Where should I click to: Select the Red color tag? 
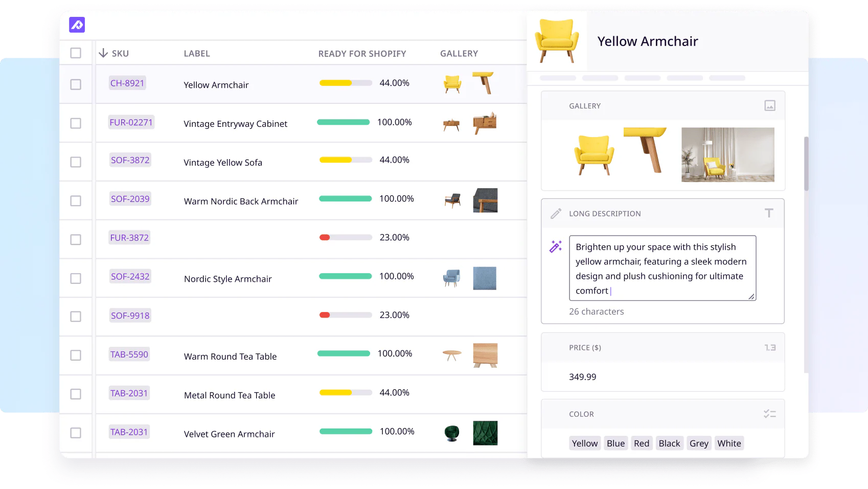(x=642, y=443)
